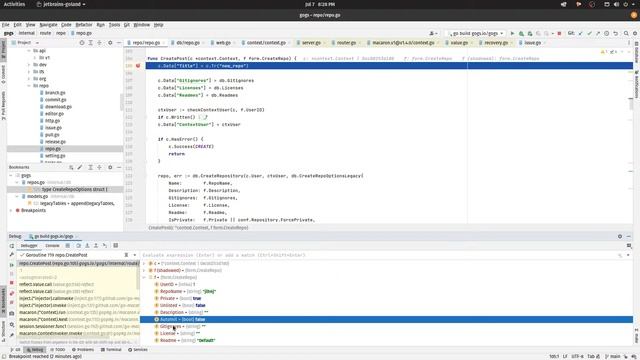Collapse variable f form.CreateRepo
The height and width of the screenshot is (360, 640).
144,278
